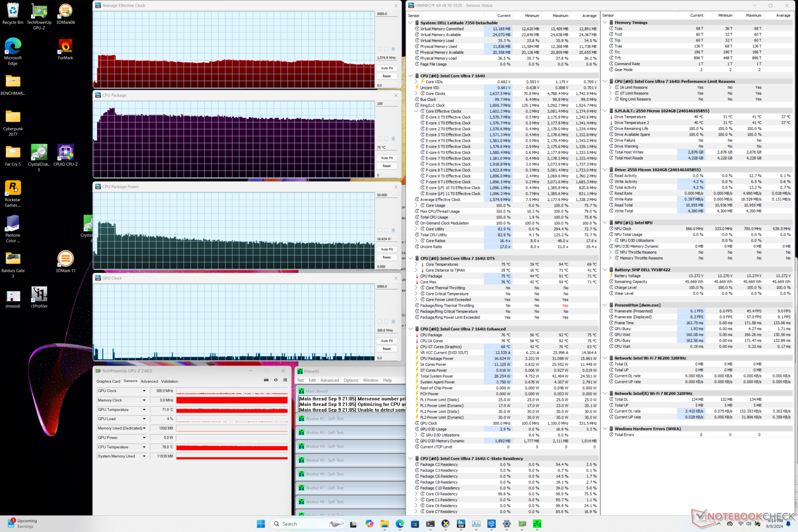Open the GPU Power sensor dropdown
The image size is (798, 532).
coord(144,438)
